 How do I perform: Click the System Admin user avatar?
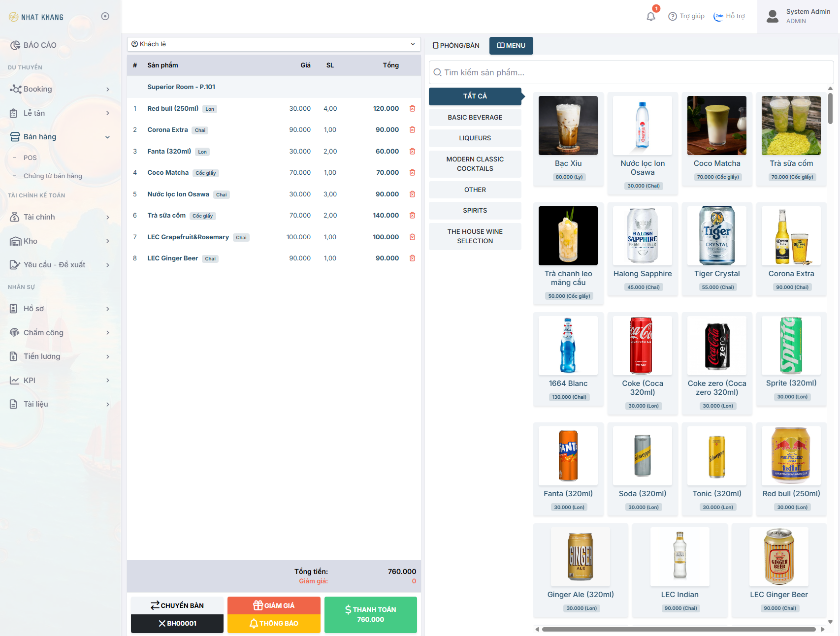[x=773, y=16]
